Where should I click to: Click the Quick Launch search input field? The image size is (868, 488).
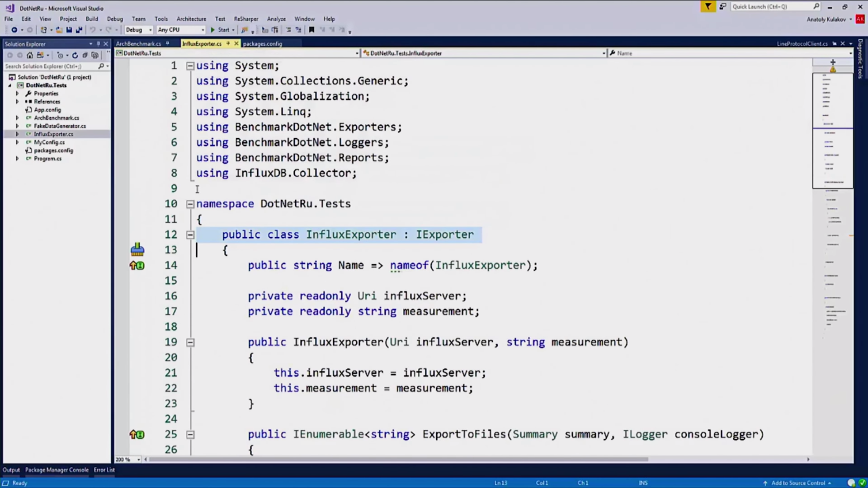(772, 7)
